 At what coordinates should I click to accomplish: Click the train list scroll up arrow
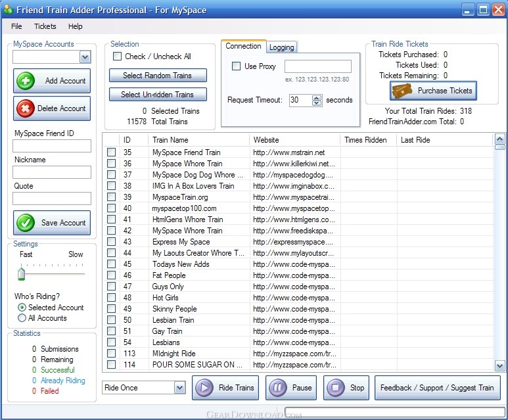pyautogui.click(x=499, y=139)
